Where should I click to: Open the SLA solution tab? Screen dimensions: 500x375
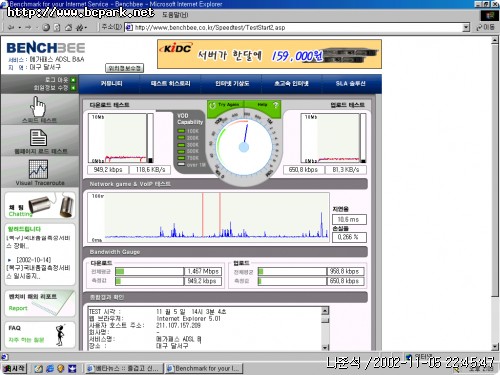pos(350,83)
